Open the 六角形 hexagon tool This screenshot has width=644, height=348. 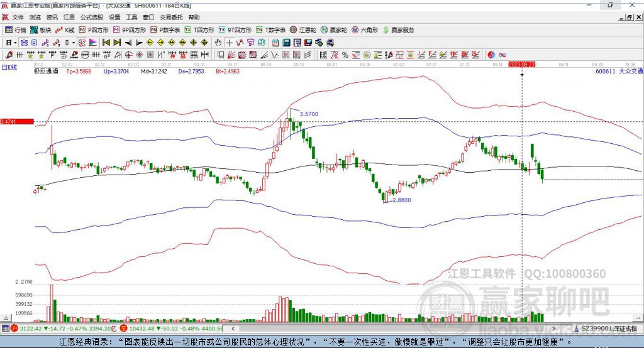[365, 30]
